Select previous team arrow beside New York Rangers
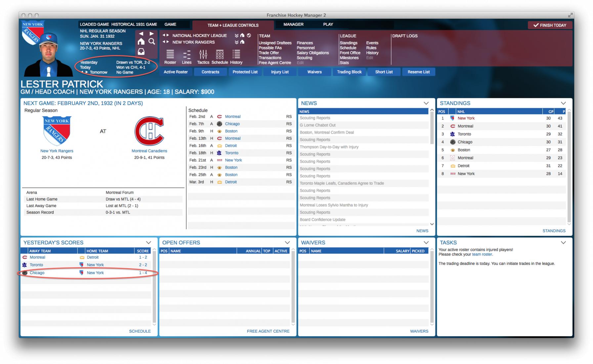 (164, 42)
